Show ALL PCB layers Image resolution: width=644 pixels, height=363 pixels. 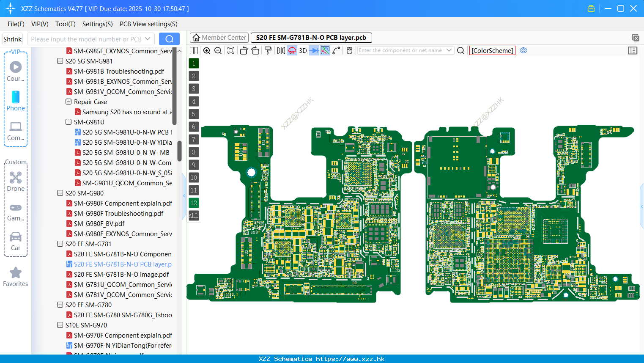[x=194, y=216]
